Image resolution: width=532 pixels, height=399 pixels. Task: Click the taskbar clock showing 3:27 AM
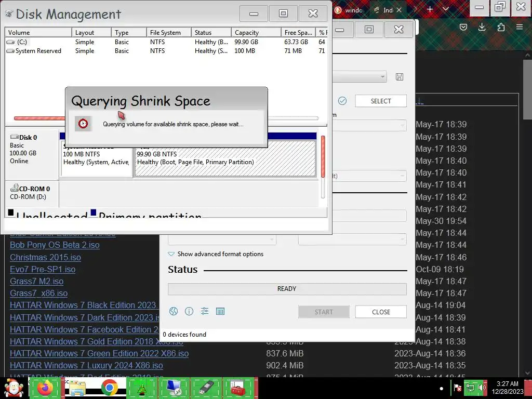tap(508, 388)
